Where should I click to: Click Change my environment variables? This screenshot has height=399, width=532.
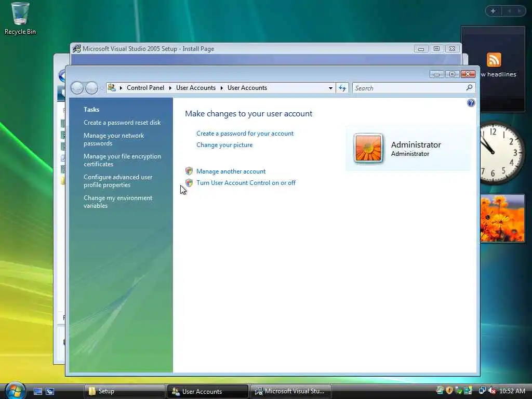[x=118, y=202]
